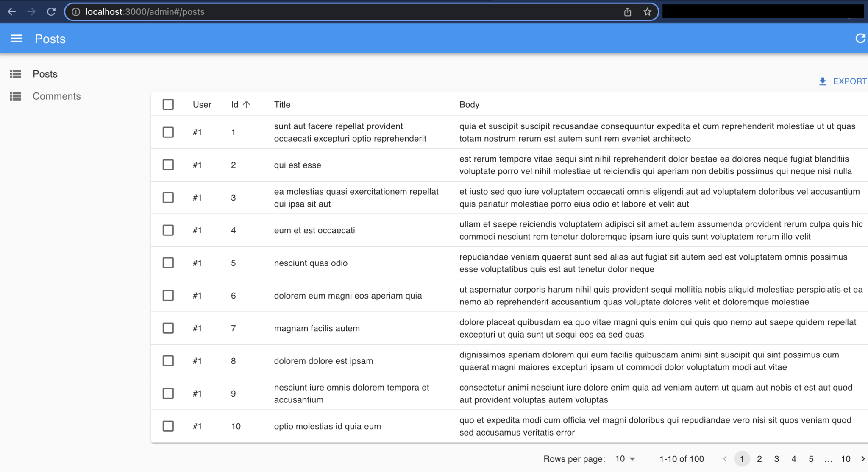Screen dimensions: 868x472
Task: Select Posts in the sidebar menu
Action: click(x=45, y=74)
